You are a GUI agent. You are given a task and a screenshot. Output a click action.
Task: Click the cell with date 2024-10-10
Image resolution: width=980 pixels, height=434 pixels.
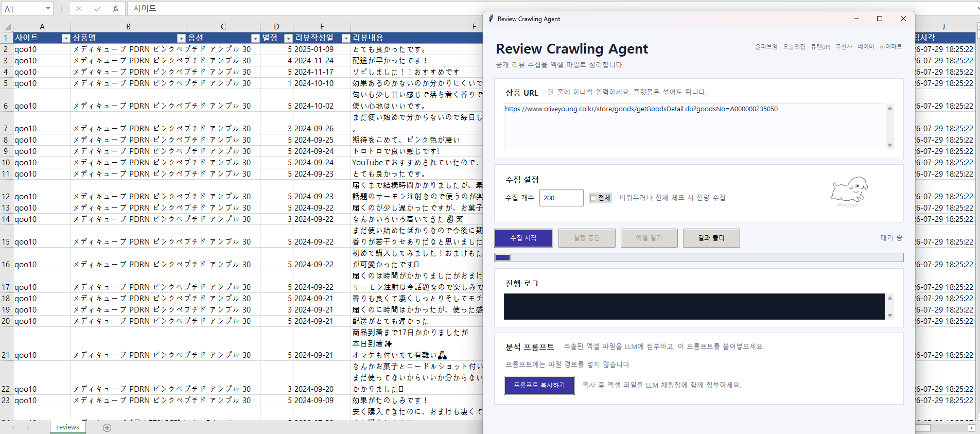pos(322,83)
